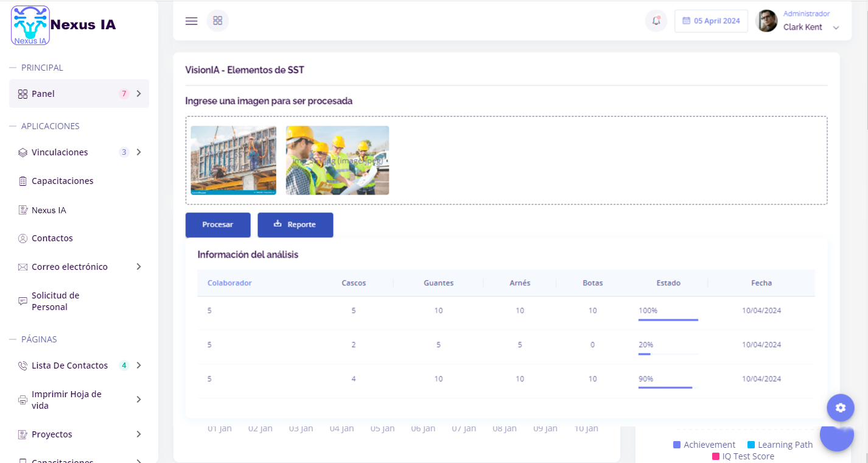Toggle the IQ Test Score legend swatch

pyautogui.click(x=716, y=456)
